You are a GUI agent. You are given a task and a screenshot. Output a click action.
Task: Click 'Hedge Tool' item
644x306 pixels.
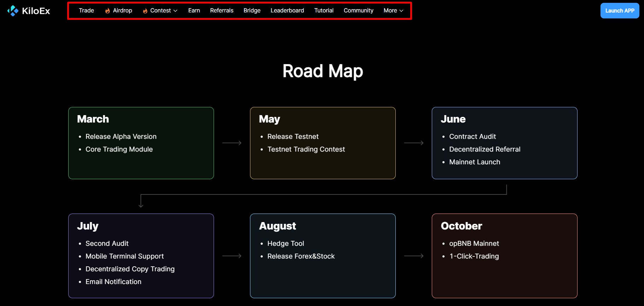click(286, 244)
